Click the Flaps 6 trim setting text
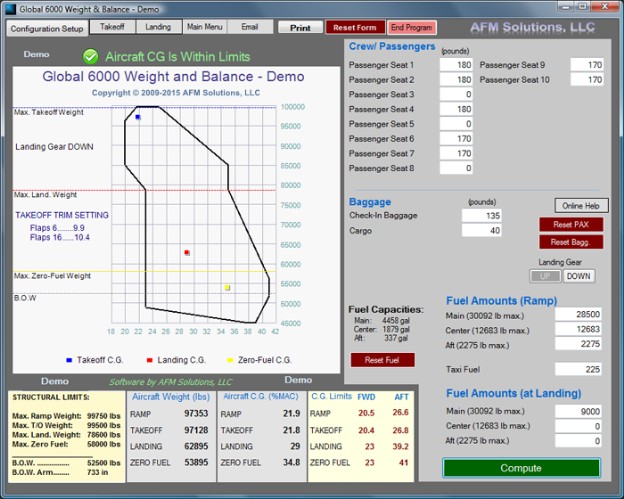624x499 pixels. coord(57,228)
